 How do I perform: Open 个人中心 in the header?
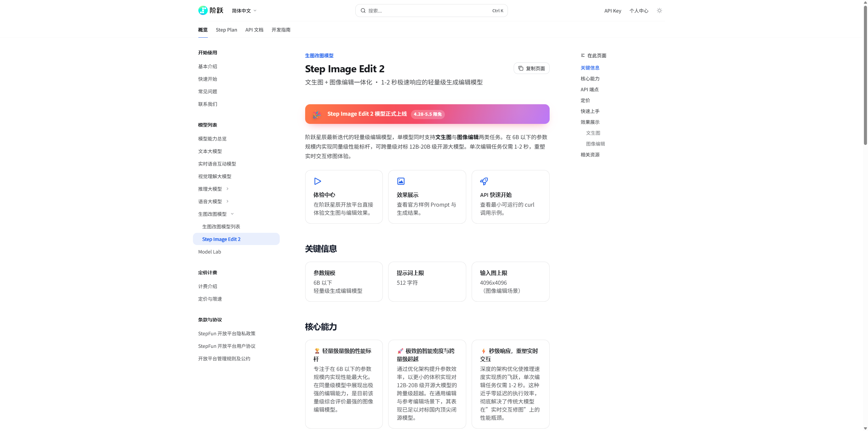639,11
